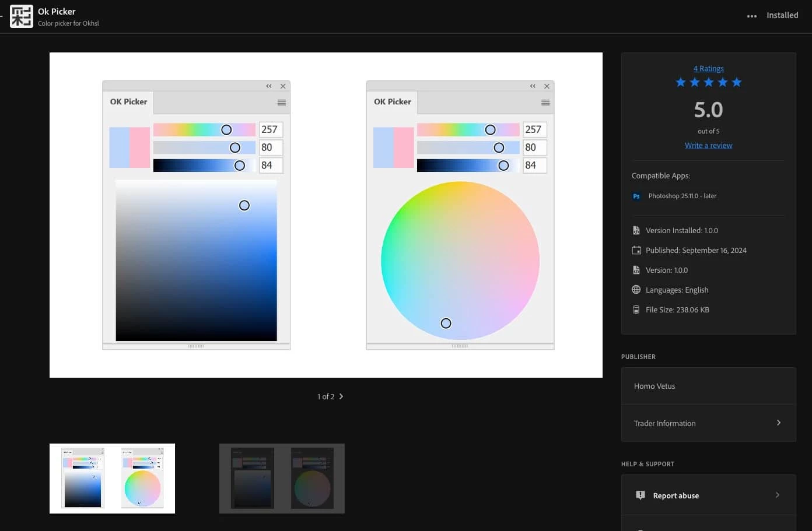Screen dimensions: 812x531
Task: Click the Write a review link
Action: (708, 145)
